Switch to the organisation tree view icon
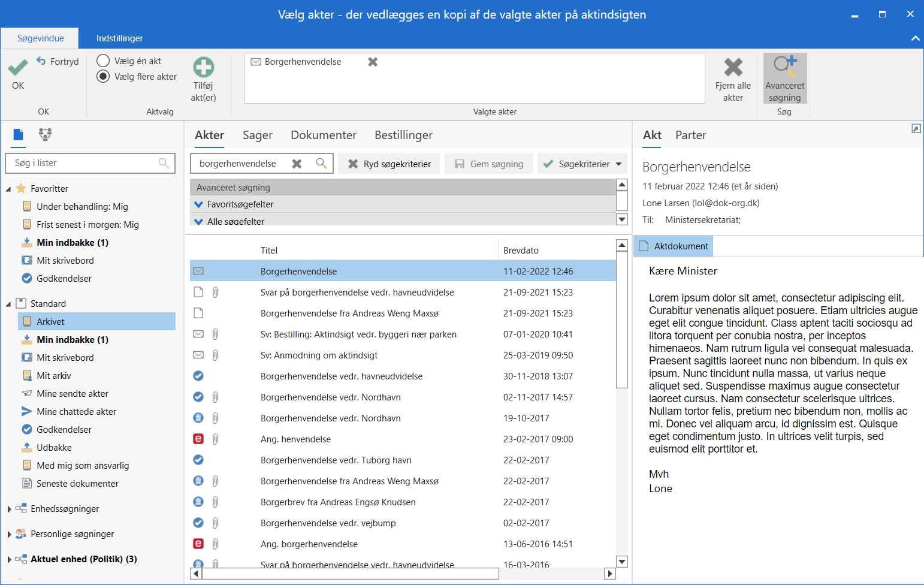The width and height of the screenshot is (924, 585). tap(45, 134)
